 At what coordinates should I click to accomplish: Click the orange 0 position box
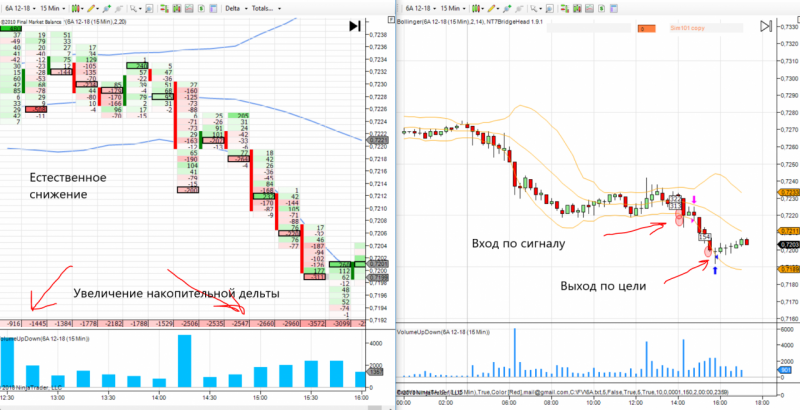click(646, 29)
